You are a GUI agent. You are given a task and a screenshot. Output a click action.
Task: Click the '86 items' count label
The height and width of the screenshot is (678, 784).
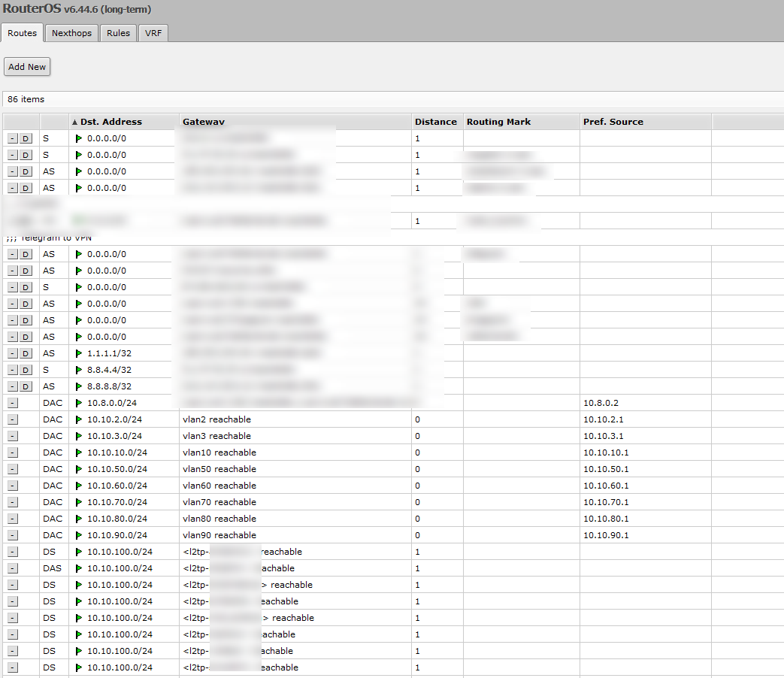26,99
